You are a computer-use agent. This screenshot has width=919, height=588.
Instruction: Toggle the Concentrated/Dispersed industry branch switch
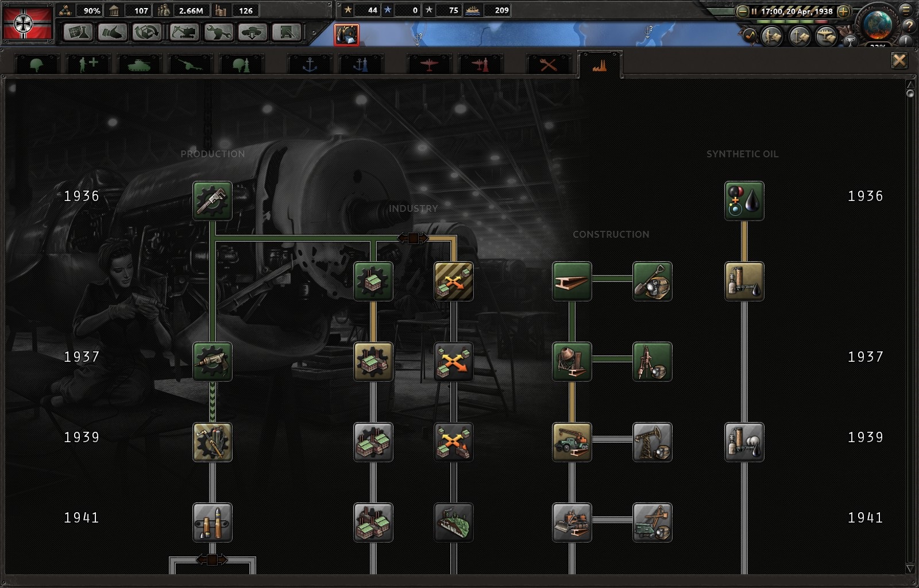pyautogui.click(x=413, y=238)
